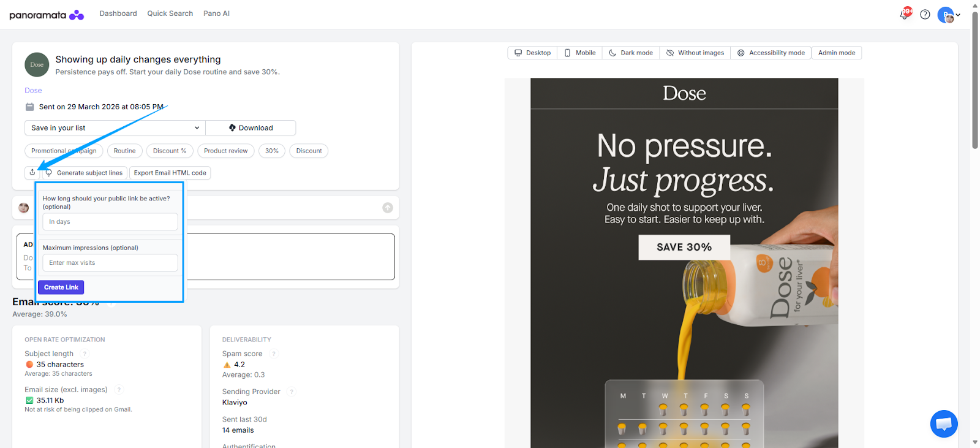This screenshot has height=448, width=980.
Task: Switch preview to Desktop view
Action: (x=532, y=53)
